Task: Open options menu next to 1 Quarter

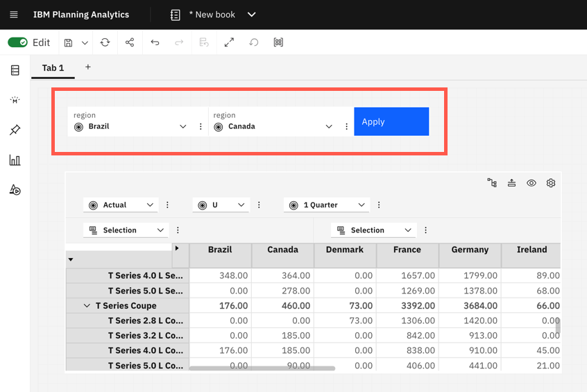Action: coord(379,205)
